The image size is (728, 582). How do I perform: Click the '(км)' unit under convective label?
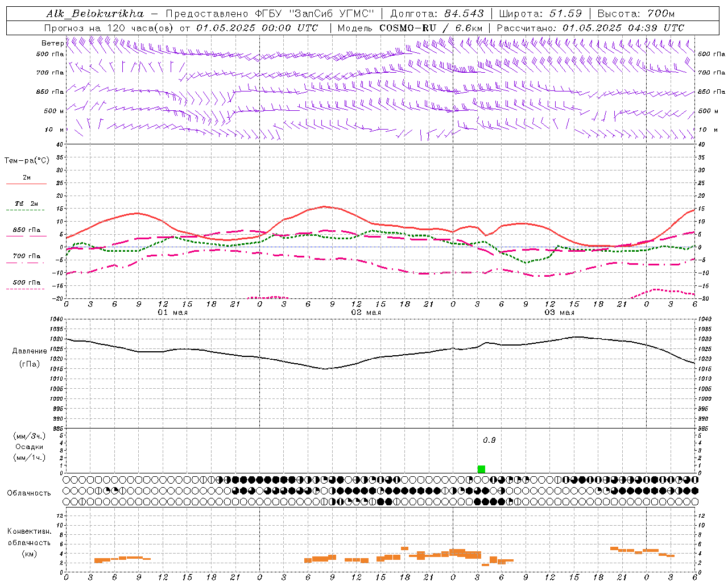30,554
